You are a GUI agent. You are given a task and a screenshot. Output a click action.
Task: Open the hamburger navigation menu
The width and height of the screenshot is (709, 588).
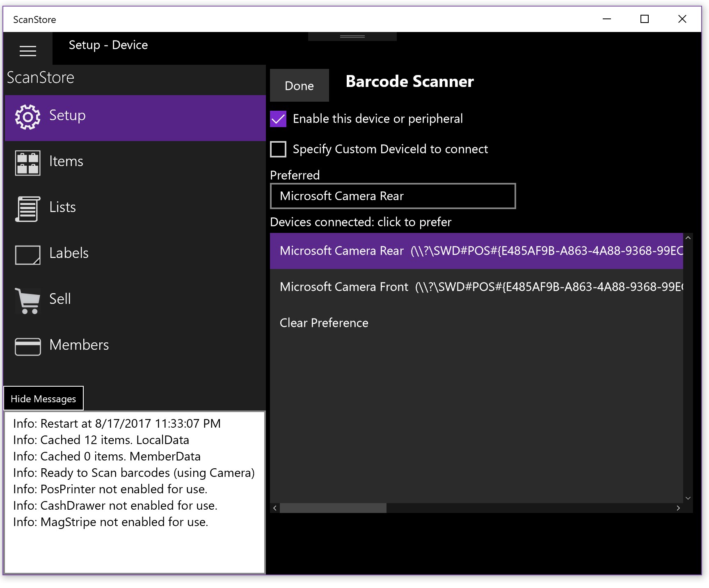tap(28, 51)
